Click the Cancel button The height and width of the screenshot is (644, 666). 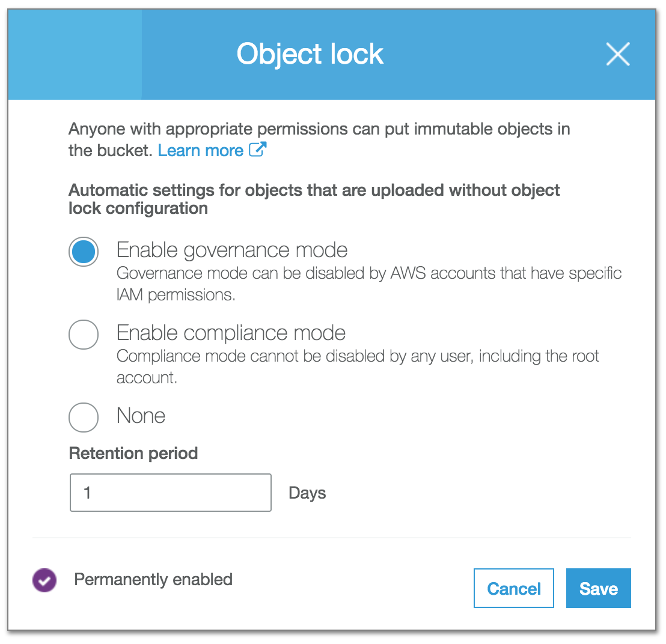coord(513,588)
